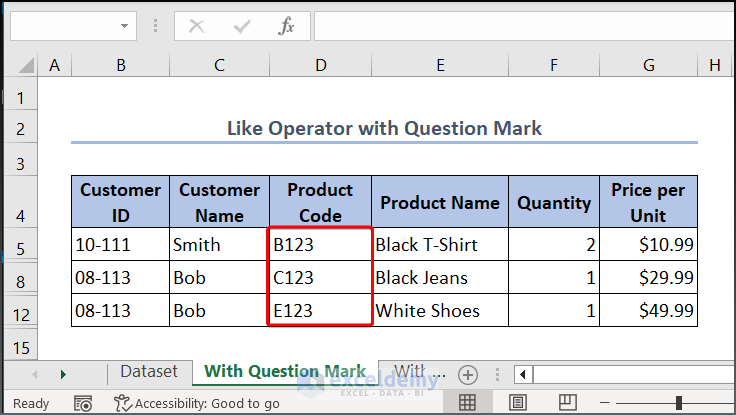Screen dimensions: 736x415
Task: Select cell containing B123
Action: tap(320, 244)
